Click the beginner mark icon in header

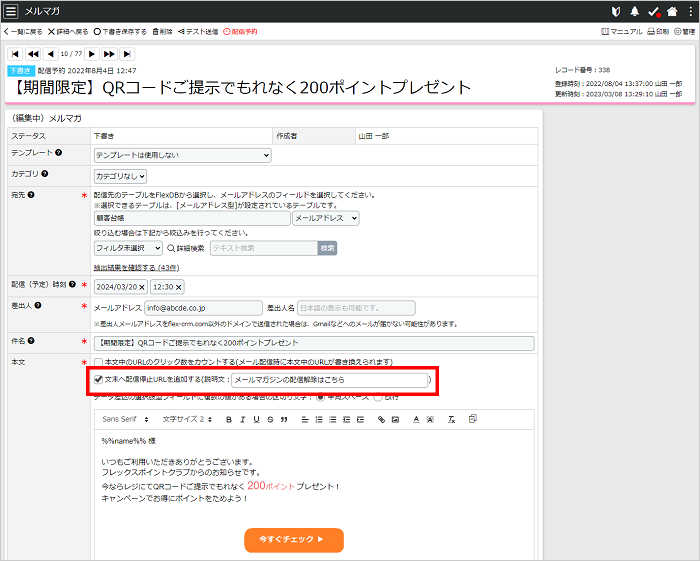pyautogui.click(x=616, y=12)
